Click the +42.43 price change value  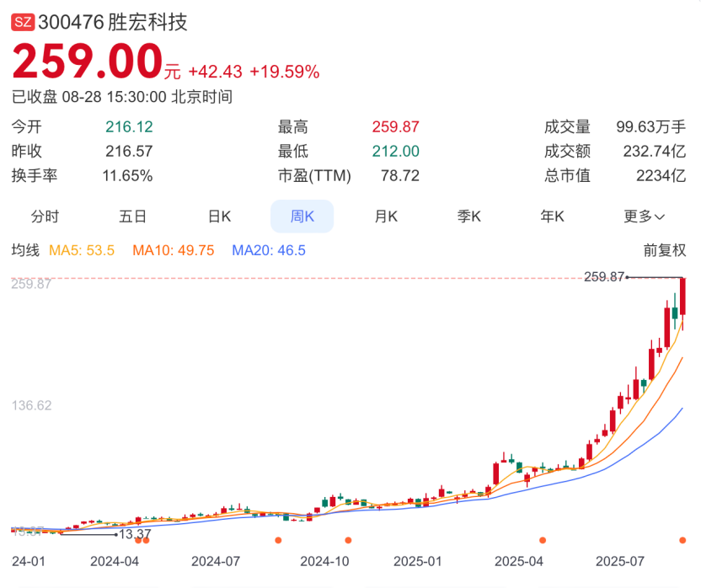(x=216, y=72)
